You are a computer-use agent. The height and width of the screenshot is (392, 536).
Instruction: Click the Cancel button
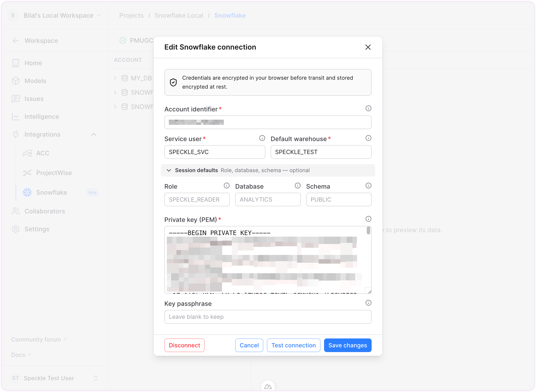(249, 345)
